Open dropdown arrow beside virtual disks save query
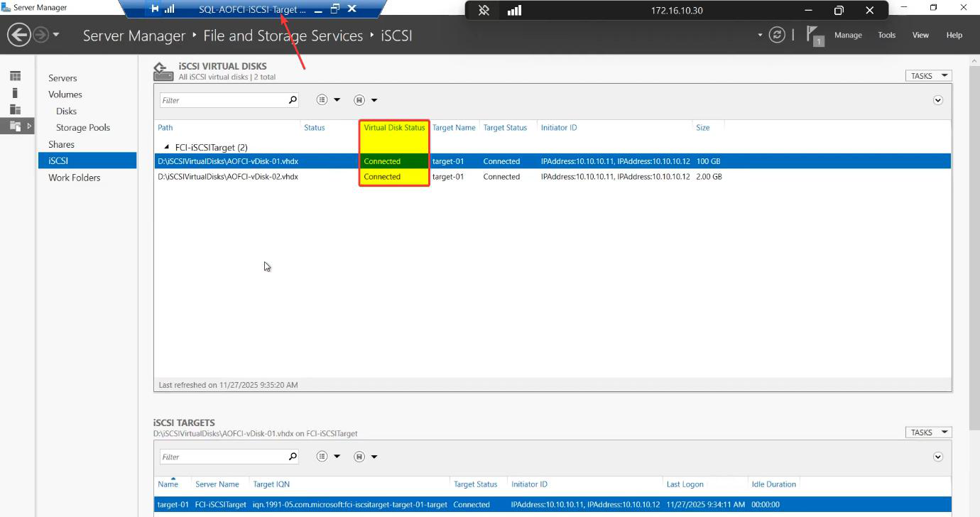This screenshot has height=517, width=980. point(374,100)
